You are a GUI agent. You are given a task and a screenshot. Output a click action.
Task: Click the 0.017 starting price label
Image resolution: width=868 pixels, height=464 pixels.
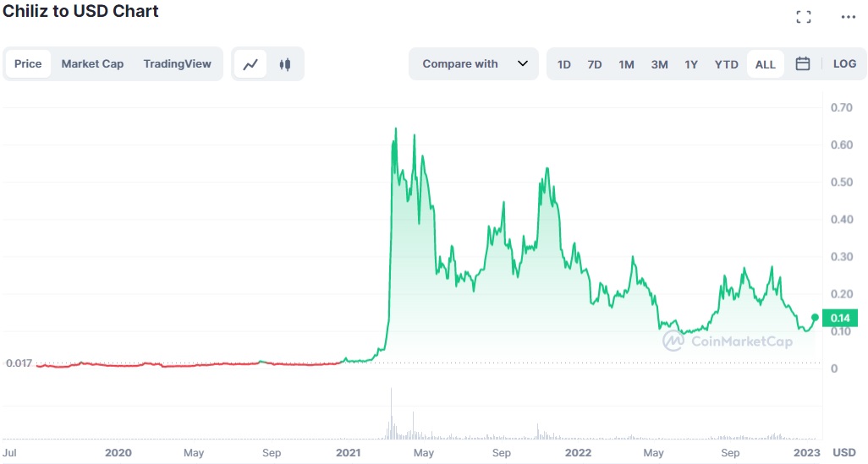pos(19,363)
